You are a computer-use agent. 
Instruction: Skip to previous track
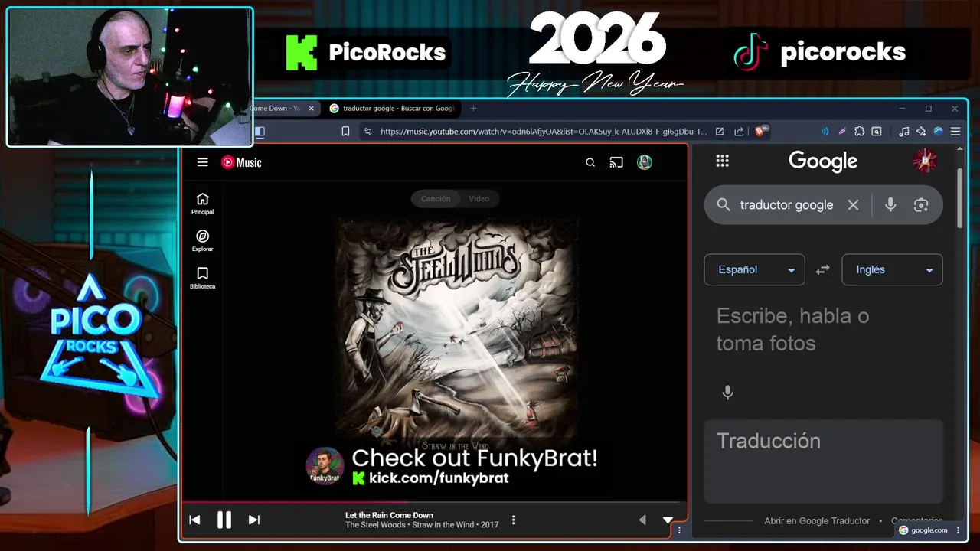coord(194,520)
